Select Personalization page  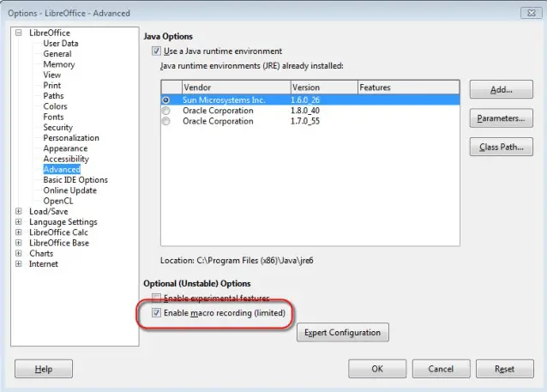(x=71, y=137)
